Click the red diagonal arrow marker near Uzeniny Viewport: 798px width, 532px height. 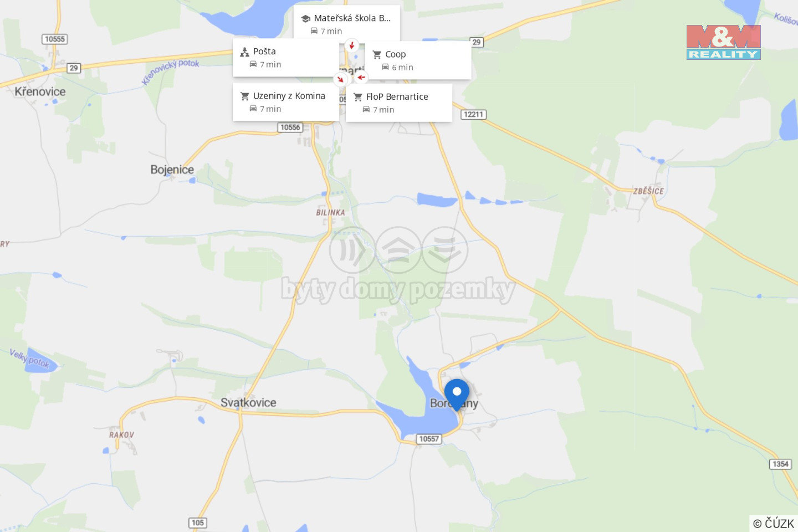coord(340,79)
